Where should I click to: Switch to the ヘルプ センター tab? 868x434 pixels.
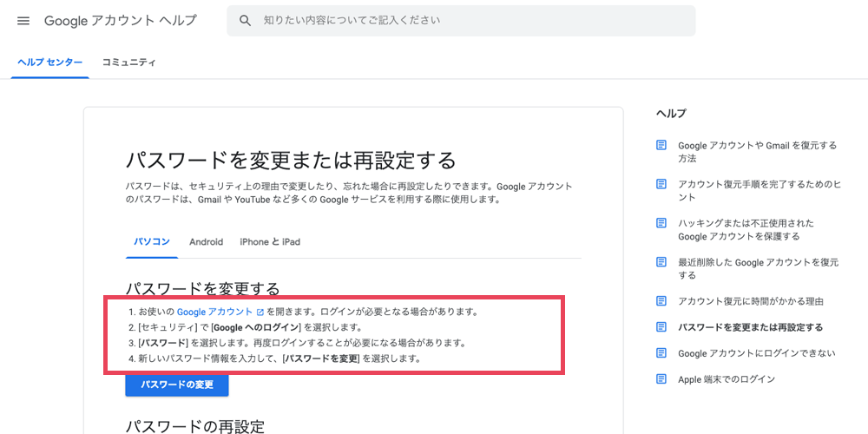49,62
